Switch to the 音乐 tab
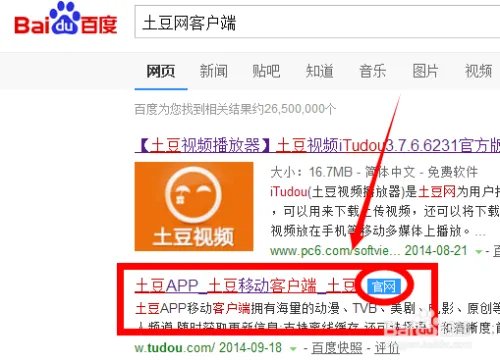This screenshot has height=362, width=500. tap(372, 71)
